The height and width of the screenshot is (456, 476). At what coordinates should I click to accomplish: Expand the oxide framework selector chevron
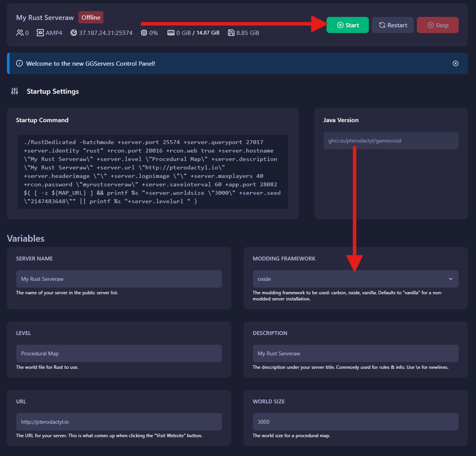click(x=450, y=279)
